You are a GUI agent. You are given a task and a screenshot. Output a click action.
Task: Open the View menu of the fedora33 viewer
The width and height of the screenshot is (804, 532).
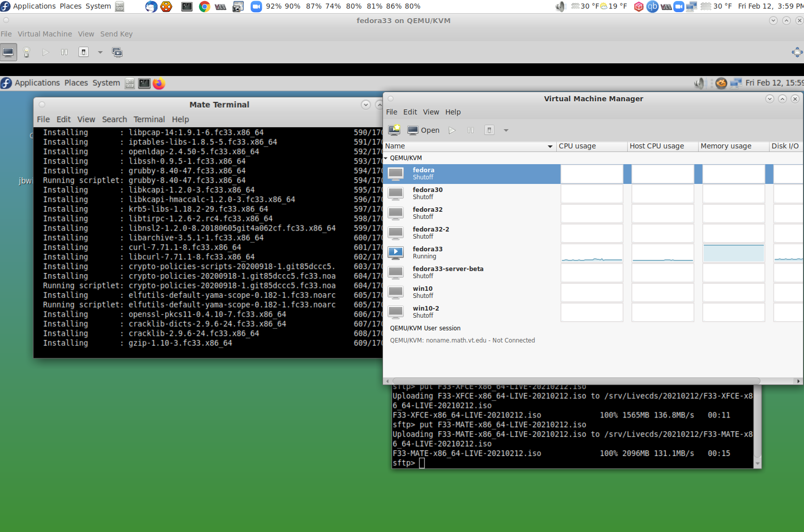point(86,34)
